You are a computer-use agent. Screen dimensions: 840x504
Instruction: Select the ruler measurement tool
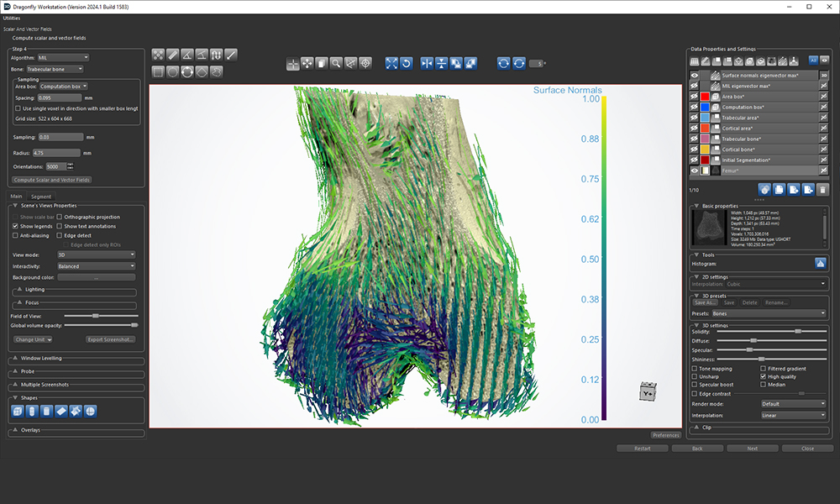173,55
